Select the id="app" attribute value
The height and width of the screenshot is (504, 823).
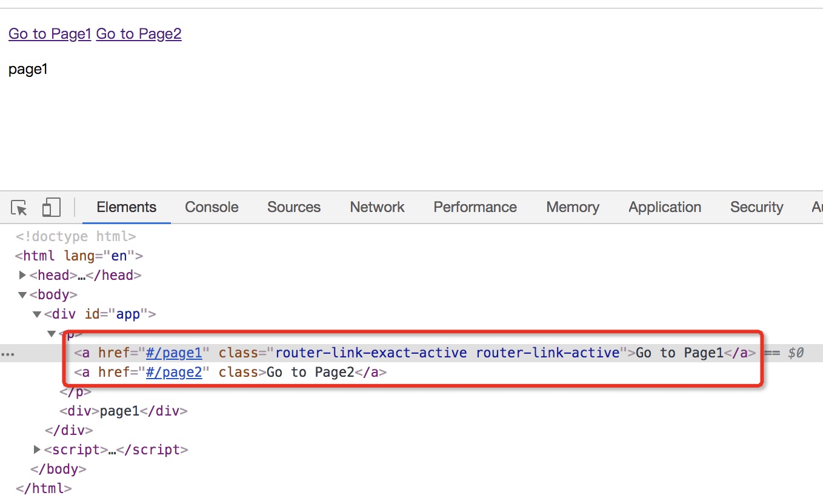[128, 314]
